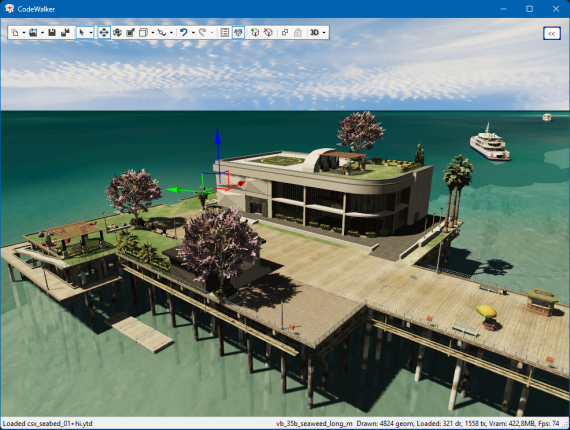Click the snapping tool icon
Screen dimensions: 570x430
(x=162, y=33)
